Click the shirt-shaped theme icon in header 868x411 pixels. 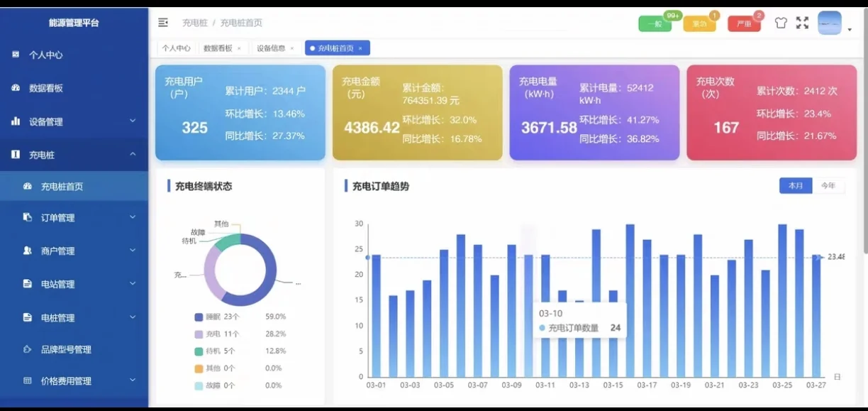click(781, 22)
